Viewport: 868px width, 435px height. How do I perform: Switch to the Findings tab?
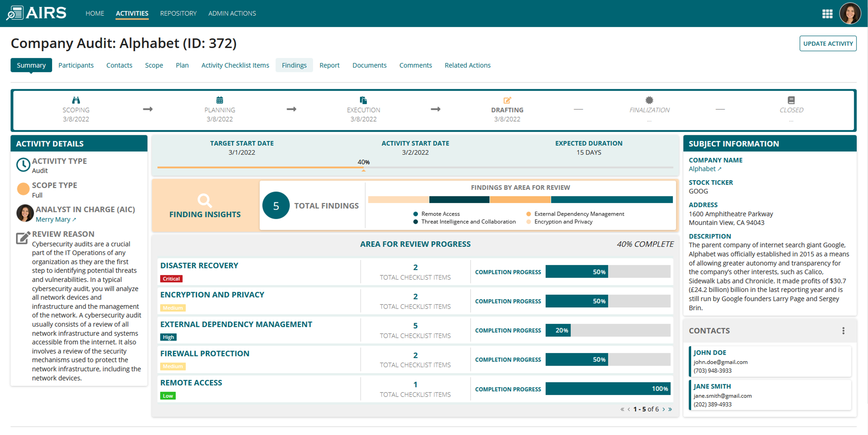tap(294, 65)
